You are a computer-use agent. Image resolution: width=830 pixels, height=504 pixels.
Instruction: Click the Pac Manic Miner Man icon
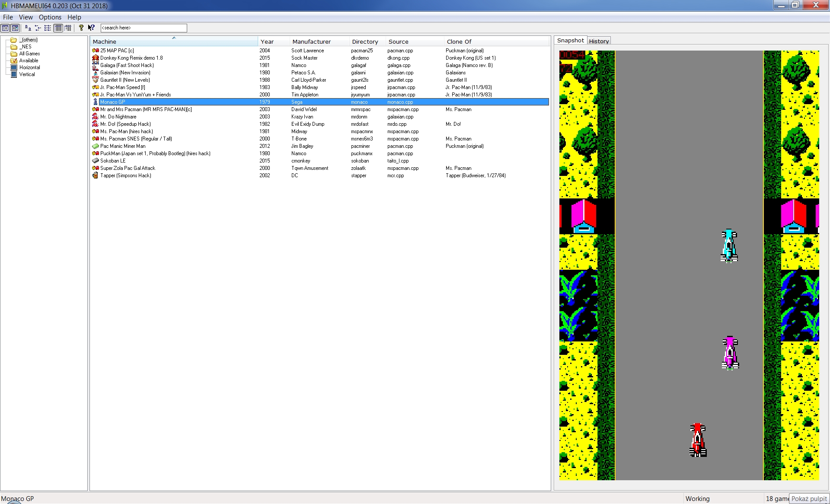click(96, 146)
